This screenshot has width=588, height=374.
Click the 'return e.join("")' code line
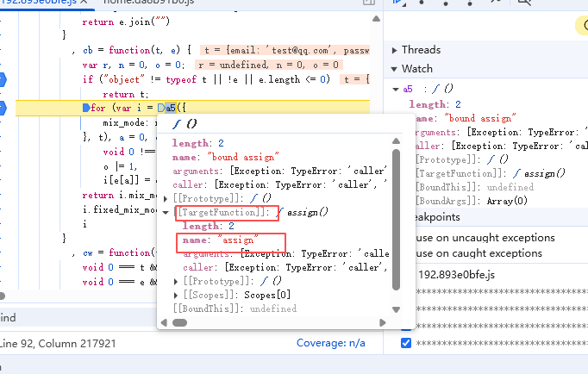tap(126, 22)
